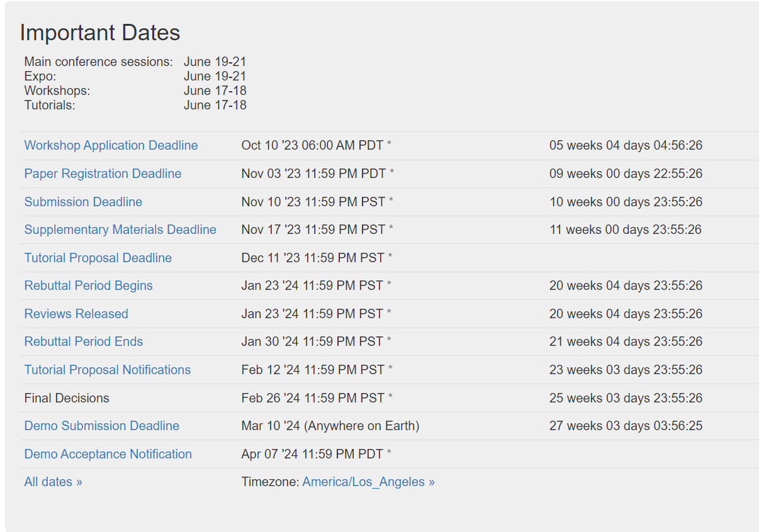Viewport: 759px width, 532px height.
Task: Open the Workshop Application Deadline link
Action: (111, 145)
